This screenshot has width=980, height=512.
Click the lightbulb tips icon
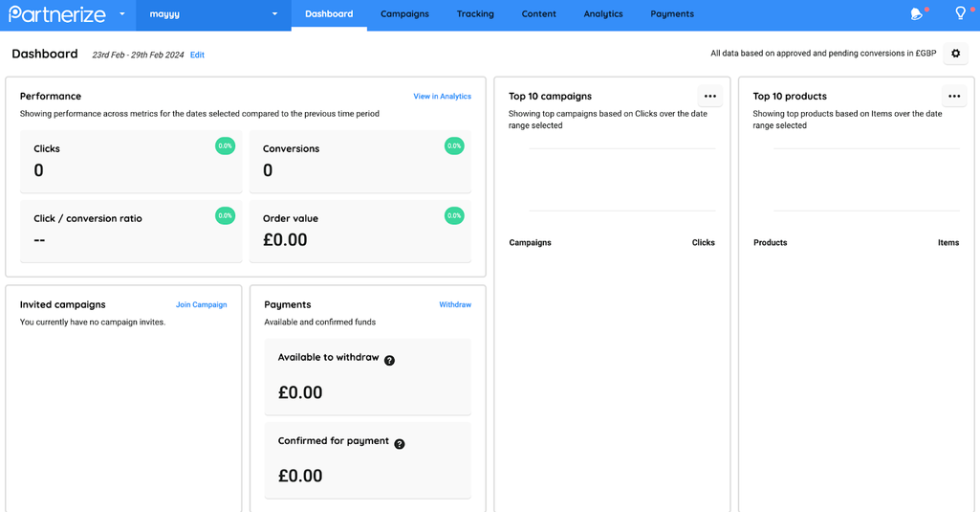tap(961, 13)
